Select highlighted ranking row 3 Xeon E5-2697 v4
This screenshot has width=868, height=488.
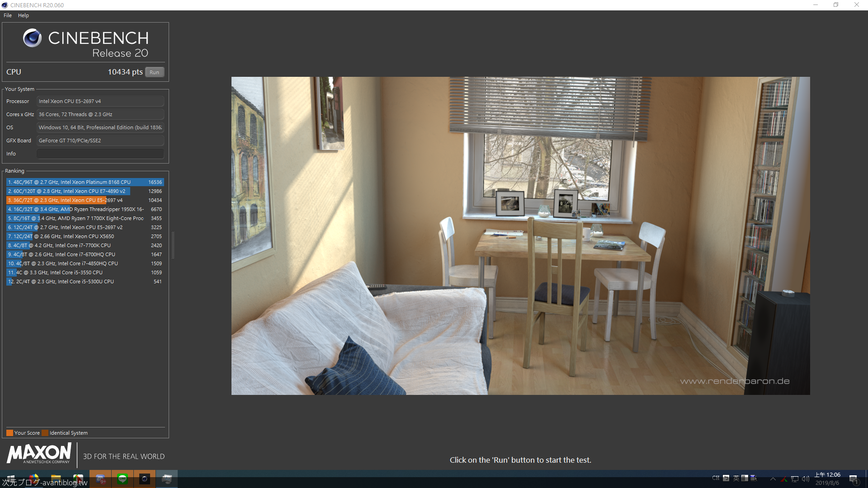pos(85,200)
